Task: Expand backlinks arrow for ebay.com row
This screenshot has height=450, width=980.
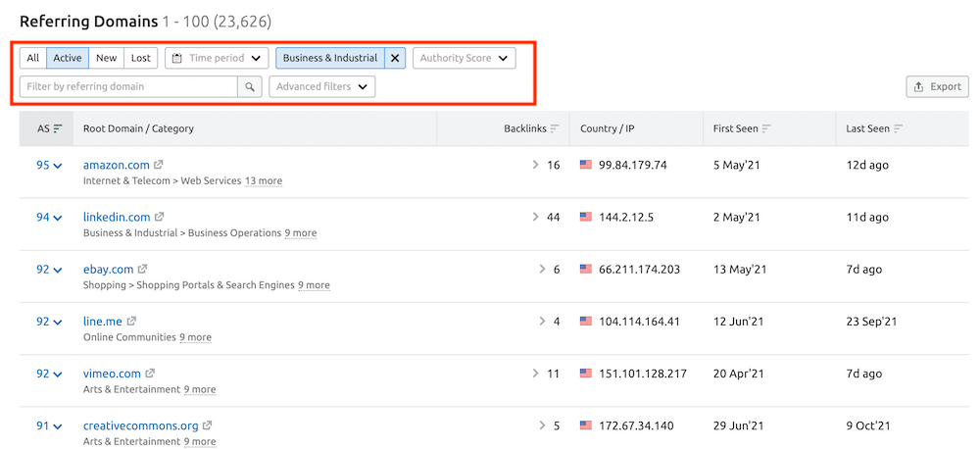Action: tap(542, 269)
